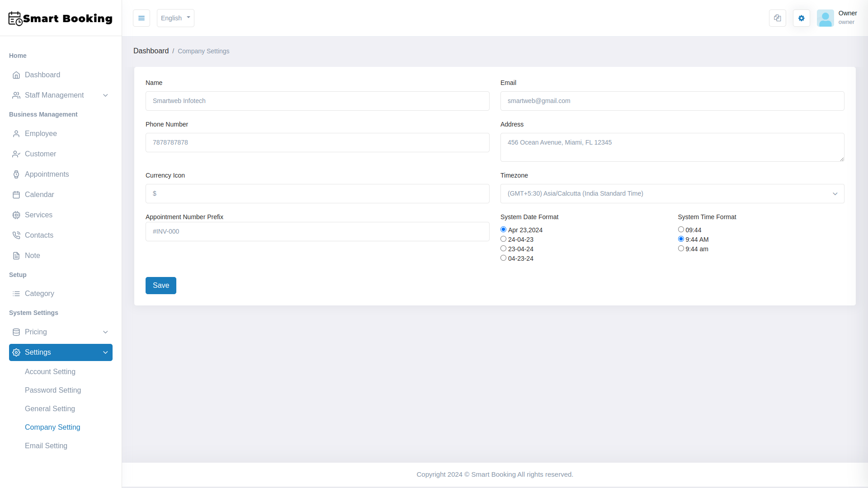The image size is (868, 488).
Task: Click the Owner profile avatar
Action: point(826,18)
